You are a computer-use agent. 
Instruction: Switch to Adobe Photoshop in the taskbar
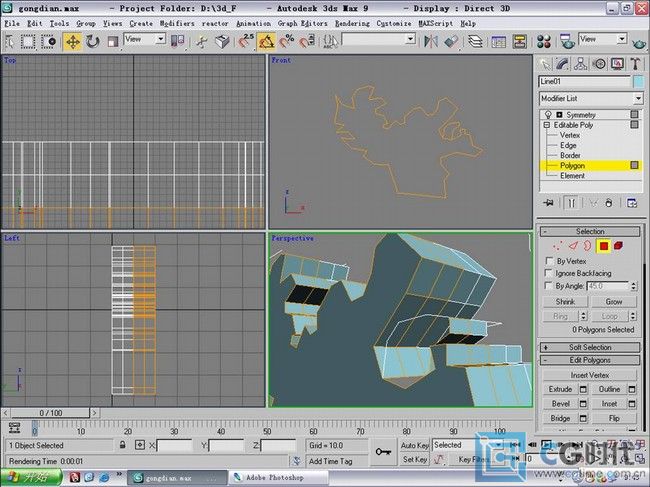pyautogui.click(x=277, y=477)
